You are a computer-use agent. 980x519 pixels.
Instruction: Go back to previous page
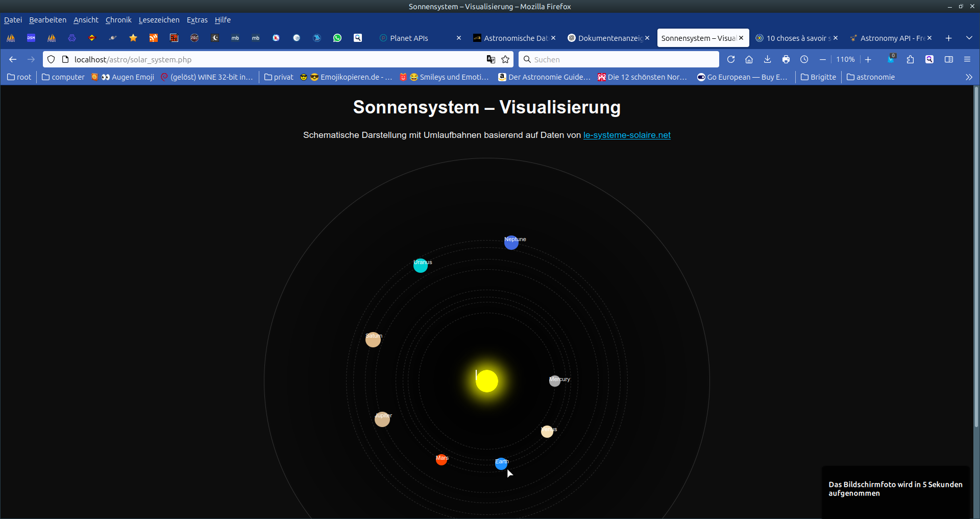[x=13, y=59]
